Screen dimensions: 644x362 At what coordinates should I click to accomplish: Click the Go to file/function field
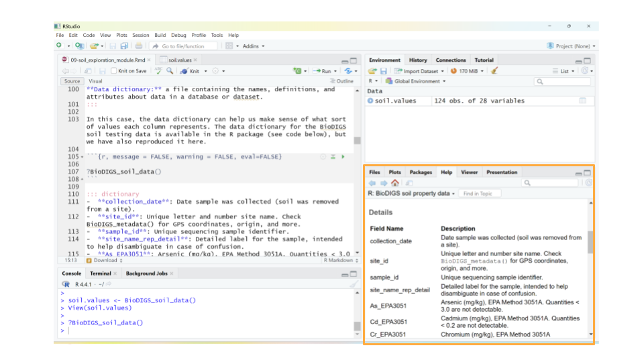click(182, 46)
